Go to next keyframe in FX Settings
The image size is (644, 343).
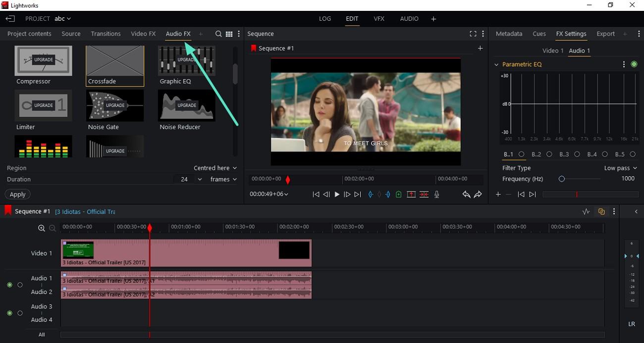pos(533,195)
